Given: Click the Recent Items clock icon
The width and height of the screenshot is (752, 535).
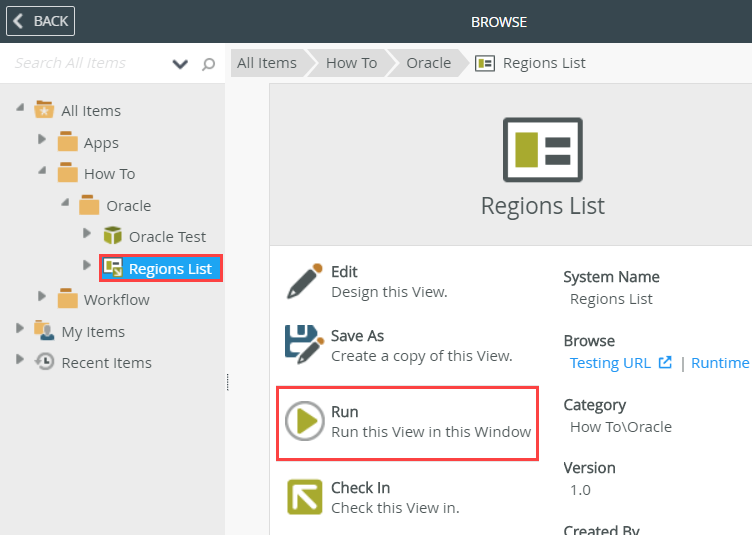Looking at the screenshot, I should [45, 361].
